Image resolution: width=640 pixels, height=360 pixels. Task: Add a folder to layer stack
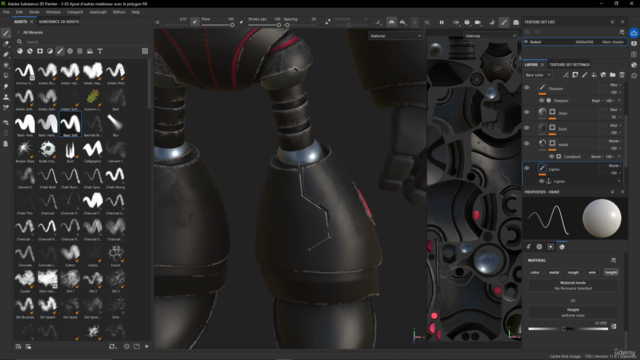pos(613,75)
